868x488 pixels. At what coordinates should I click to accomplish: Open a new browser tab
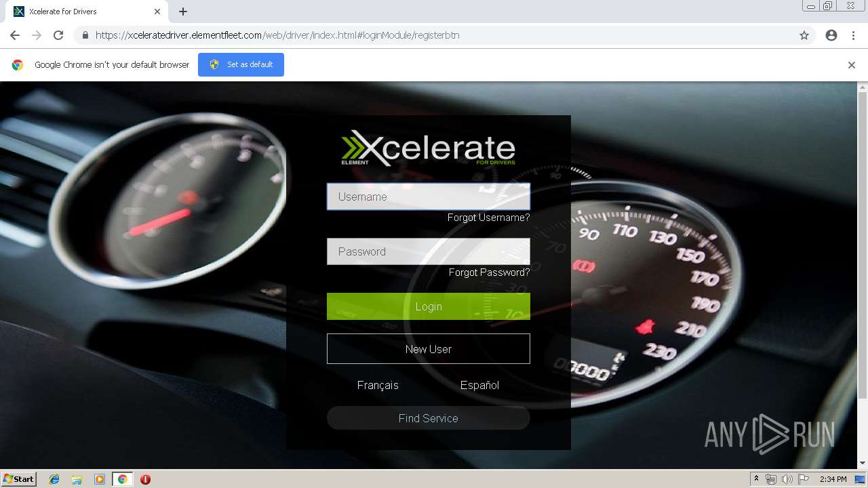[x=183, y=12]
